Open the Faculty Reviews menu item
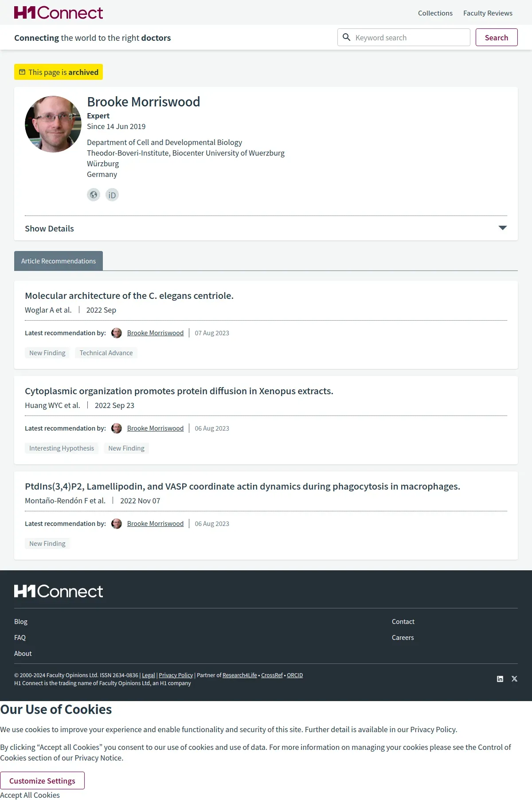Viewport: 532px width, 800px height. [x=488, y=13]
